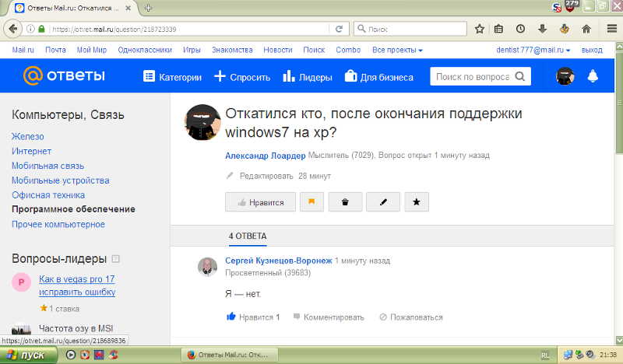This screenshot has height=364, width=623.
Task: Open Прочее компьютерное category
Action: 58,224
